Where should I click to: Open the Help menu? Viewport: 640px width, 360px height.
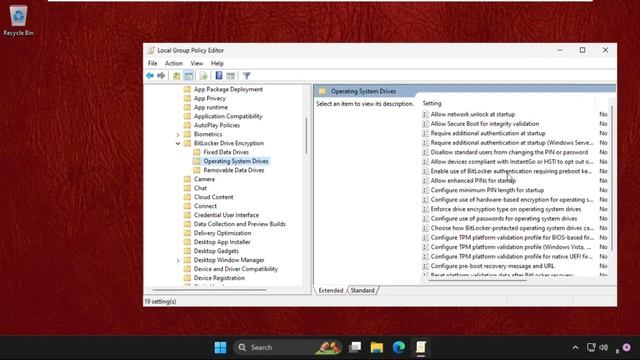click(x=217, y=63)
